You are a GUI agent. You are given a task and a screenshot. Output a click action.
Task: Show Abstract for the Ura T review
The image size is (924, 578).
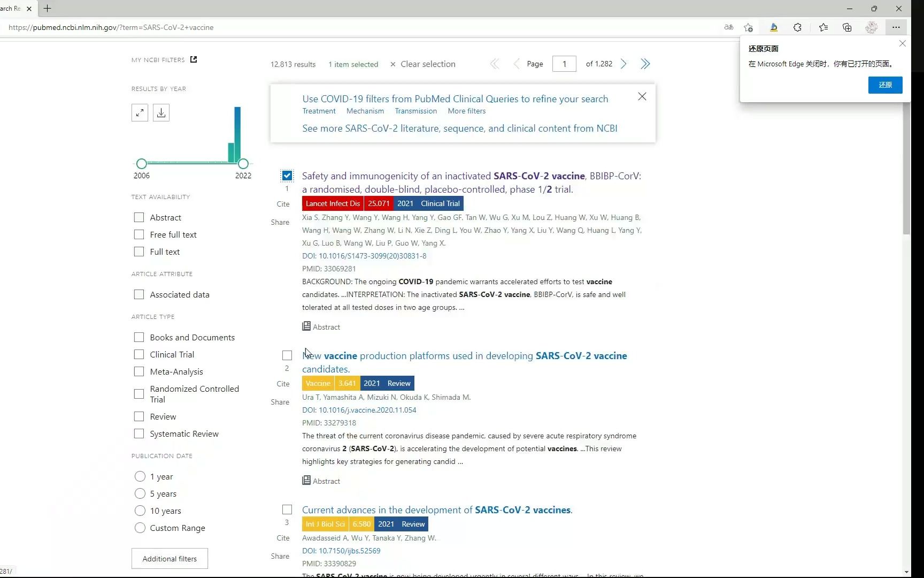321,481
